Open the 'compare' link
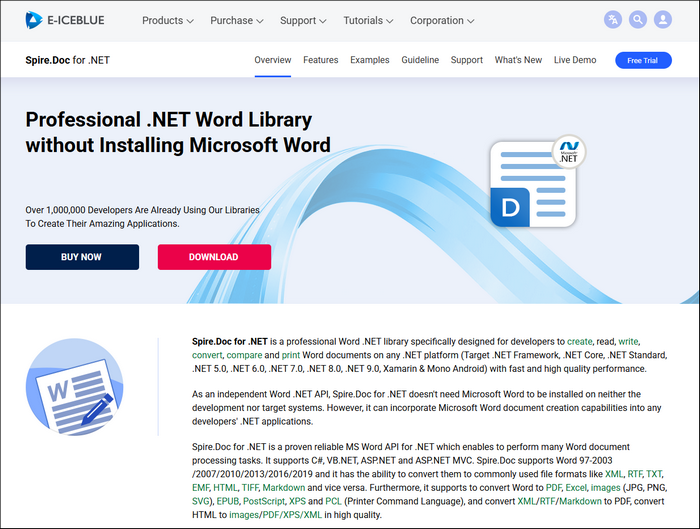700x529 pixels. coord(244,355)
